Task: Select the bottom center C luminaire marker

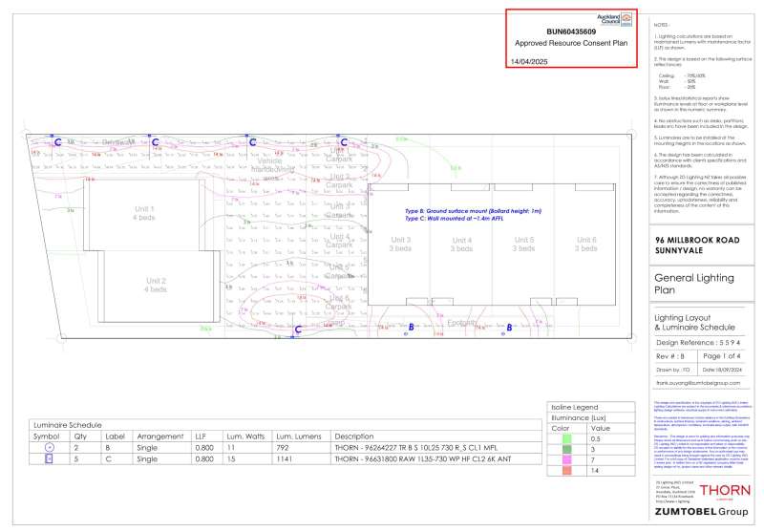Action: pyautogui.click(x=297, y=330)
